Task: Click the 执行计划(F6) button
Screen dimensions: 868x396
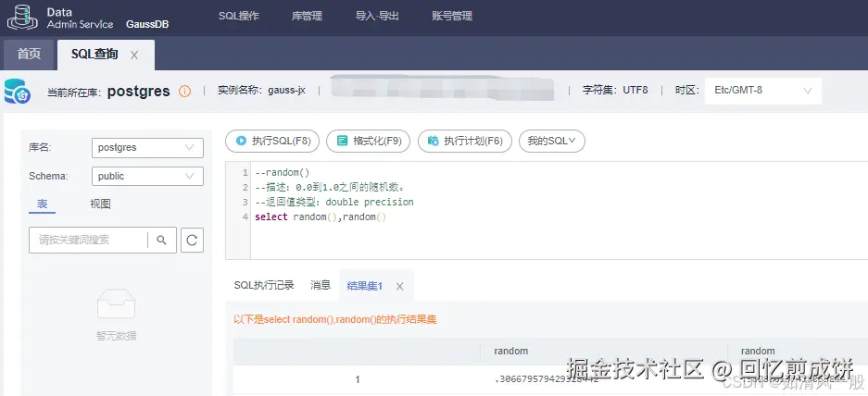Action: click(464, 141)
